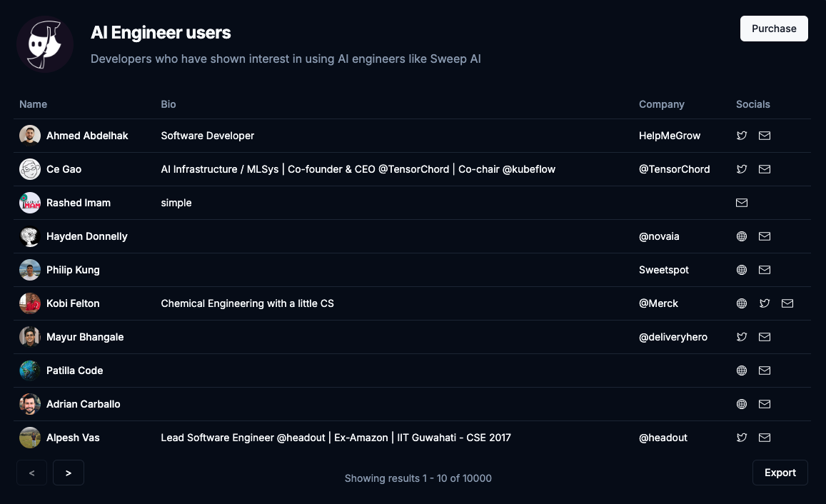
Task: Open Kobi Felton's website globe icon
Action: (742, 303)
